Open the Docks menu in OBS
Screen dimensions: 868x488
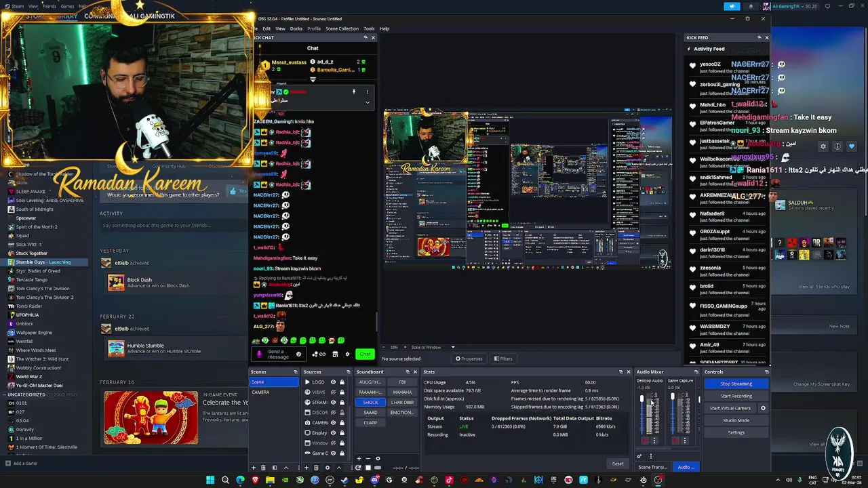(296, 28)
